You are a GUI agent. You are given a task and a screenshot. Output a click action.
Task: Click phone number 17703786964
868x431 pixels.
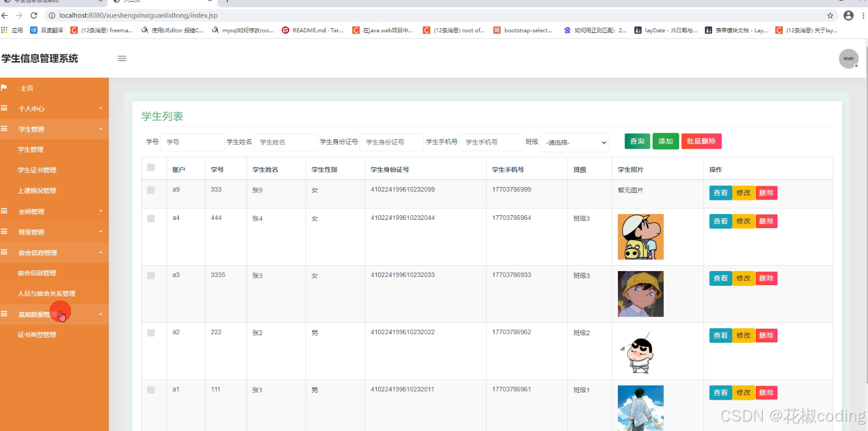tap(511, 218)
